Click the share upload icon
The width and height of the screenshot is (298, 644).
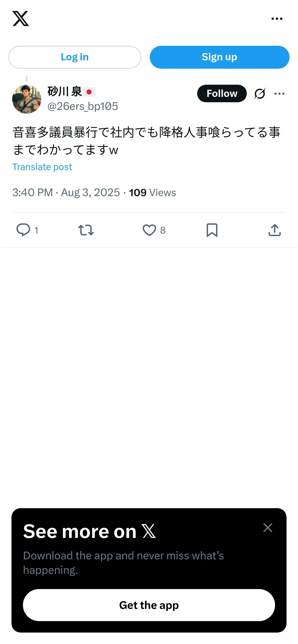(x=275, y=230)
